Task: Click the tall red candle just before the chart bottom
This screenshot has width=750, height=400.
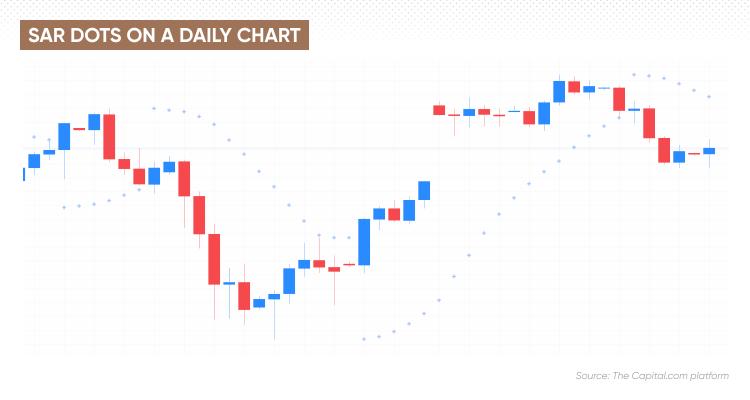Action: pos(214,260)
